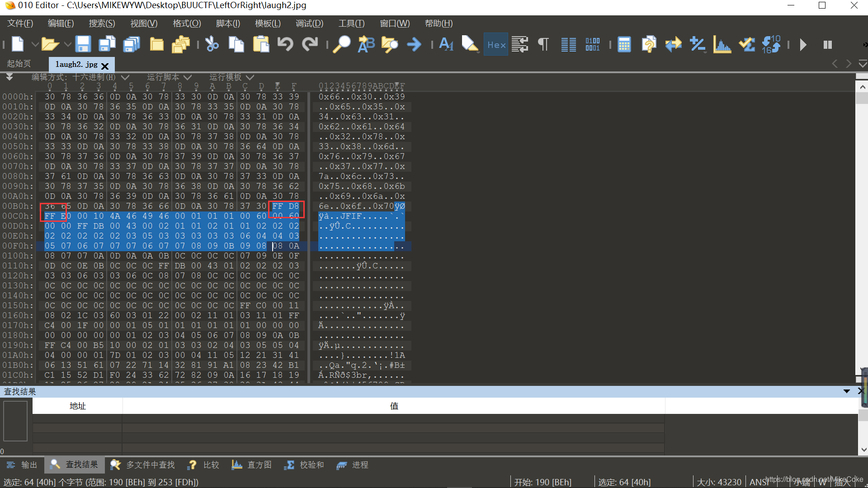Open the recent files dropdown arrow
The image size is (868, 488).
tap(67, 44)
